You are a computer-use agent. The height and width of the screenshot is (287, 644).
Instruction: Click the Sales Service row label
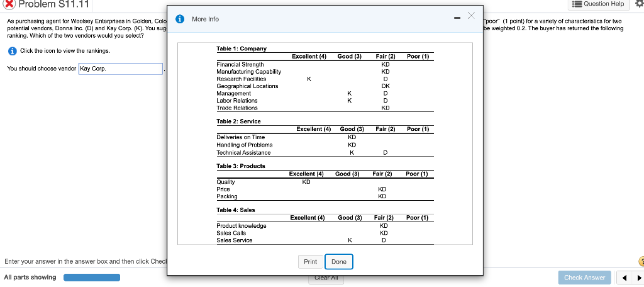[235, 240]
